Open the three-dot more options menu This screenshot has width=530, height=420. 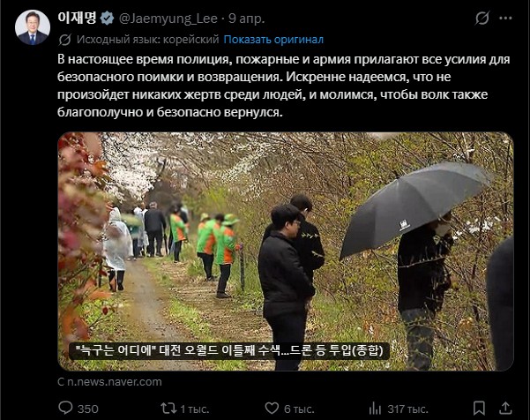click(505, 18)
